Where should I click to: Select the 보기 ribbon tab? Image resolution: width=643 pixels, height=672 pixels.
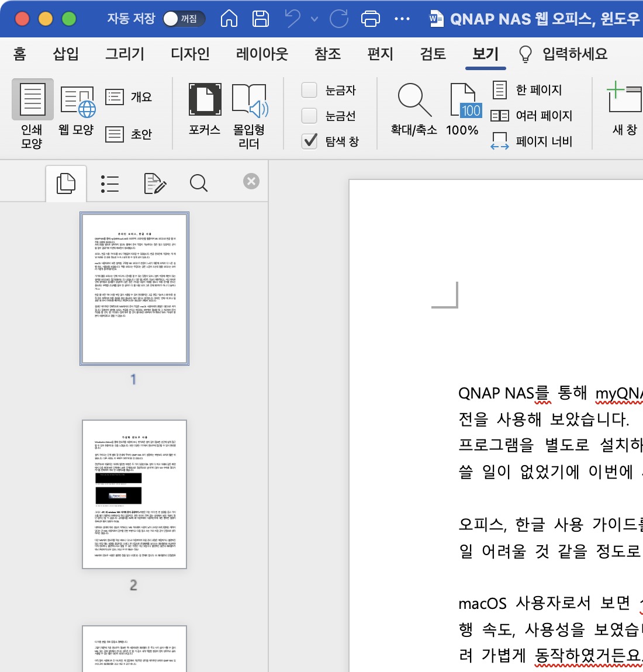(485, 54)
